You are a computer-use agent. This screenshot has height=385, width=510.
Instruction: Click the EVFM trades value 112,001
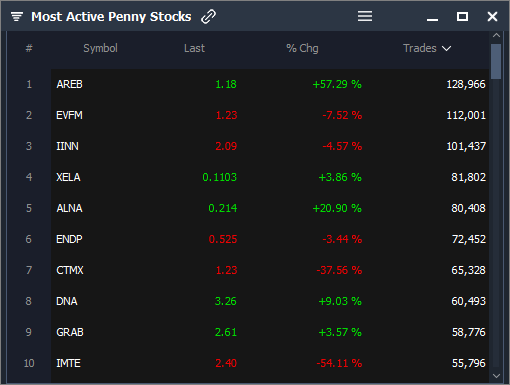466,115
